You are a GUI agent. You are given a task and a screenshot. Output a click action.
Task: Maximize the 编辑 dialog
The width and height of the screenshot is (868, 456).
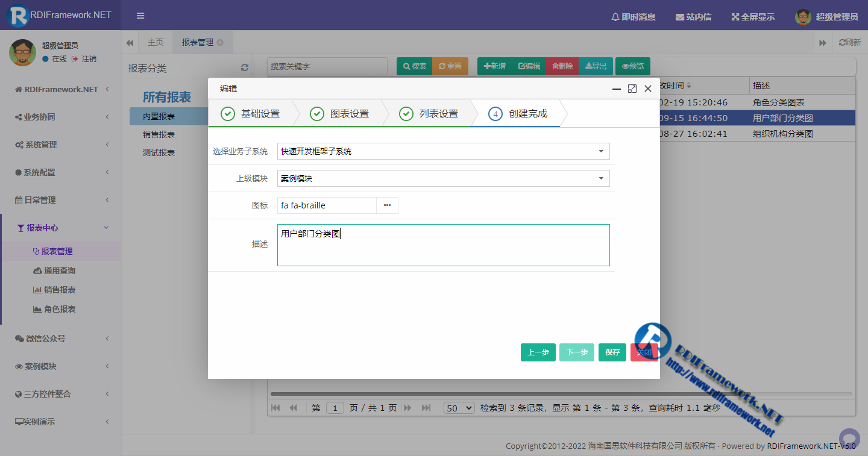pos(632,89)
